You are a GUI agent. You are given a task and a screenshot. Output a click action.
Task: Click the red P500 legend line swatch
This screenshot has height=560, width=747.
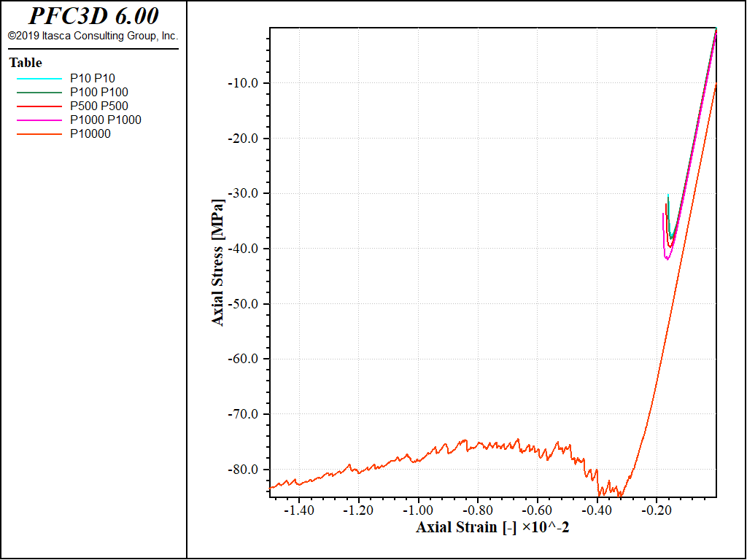(x=39, y=106)
